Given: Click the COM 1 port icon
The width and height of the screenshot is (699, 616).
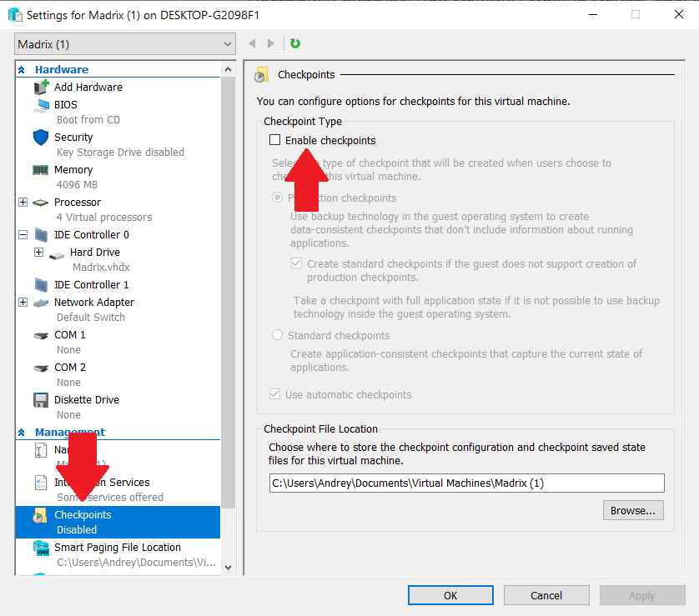Looking at the screenshot, I should pyautogui.click(x=41, y=336).
